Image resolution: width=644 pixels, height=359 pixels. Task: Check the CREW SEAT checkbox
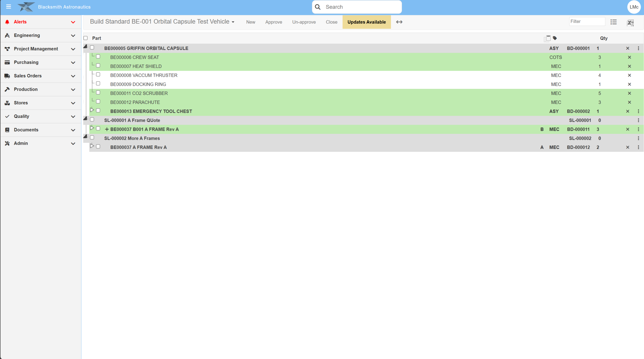(x=98, y=57)
